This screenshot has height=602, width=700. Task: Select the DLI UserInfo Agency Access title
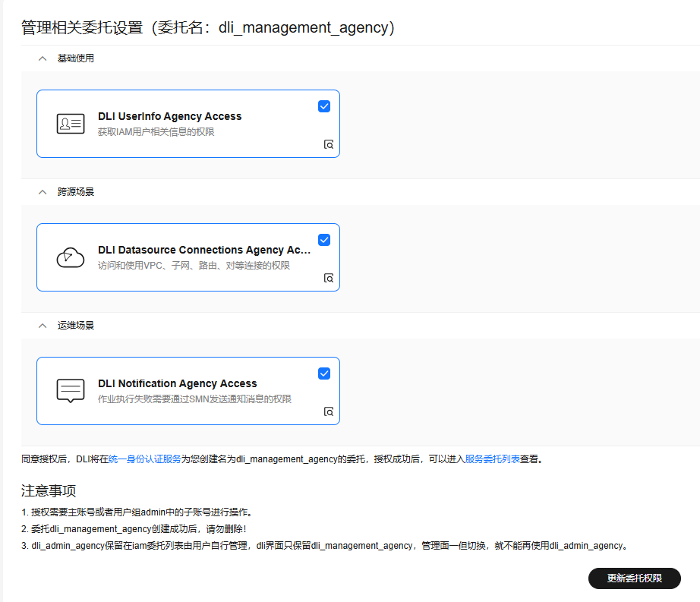click(x=169, y=116)
